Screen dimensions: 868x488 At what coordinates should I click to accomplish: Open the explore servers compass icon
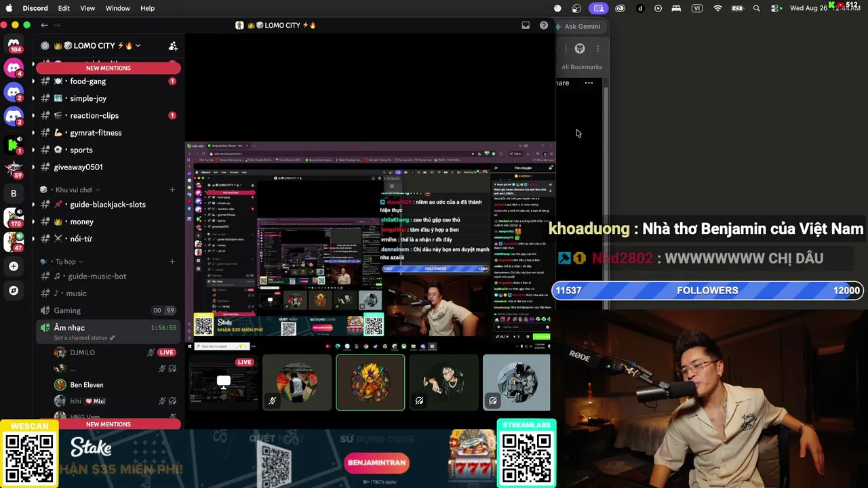pyautogui.click(x=14, y=290)
